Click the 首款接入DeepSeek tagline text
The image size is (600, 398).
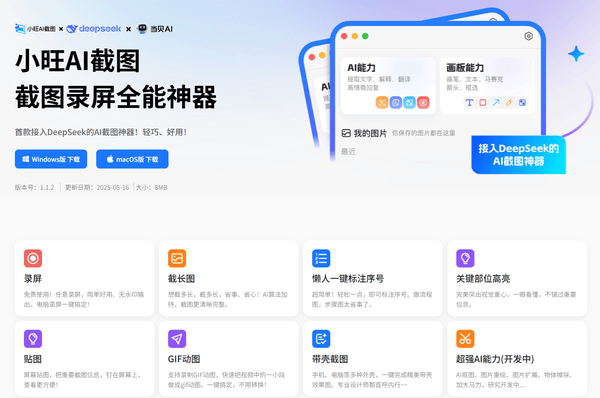(x=101, y=132)
